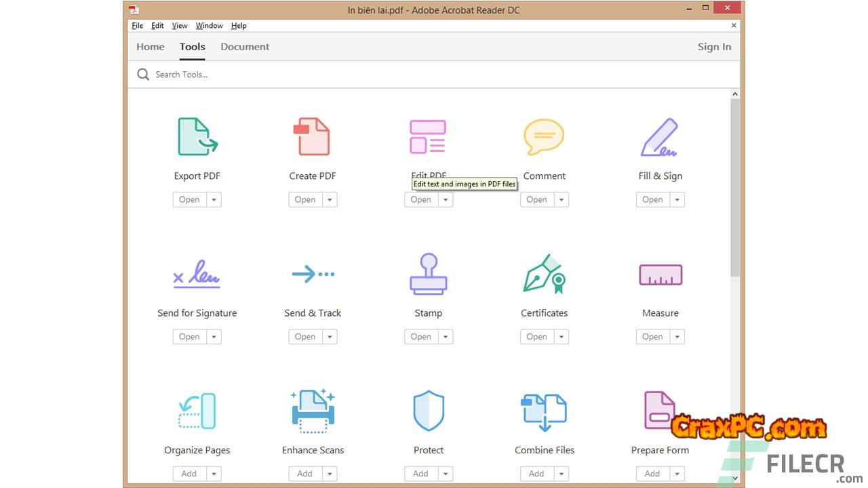The image size is (868, 488).
Task: Expand dropdown arrow under Measure tool
Action: [x=677, y=337]
